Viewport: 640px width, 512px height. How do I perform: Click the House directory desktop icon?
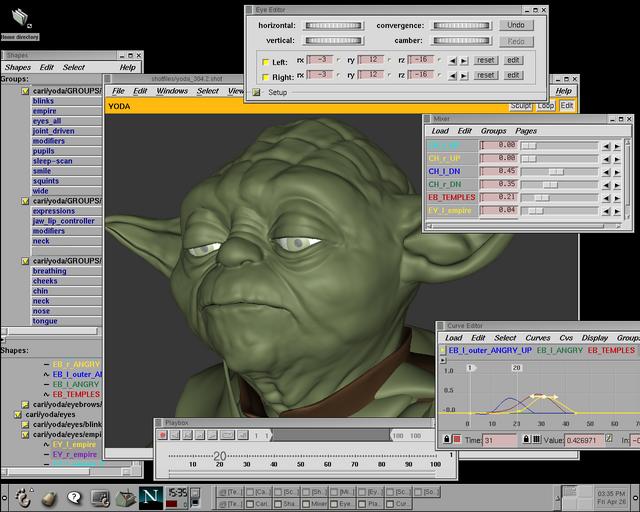(x=19, y=20)
